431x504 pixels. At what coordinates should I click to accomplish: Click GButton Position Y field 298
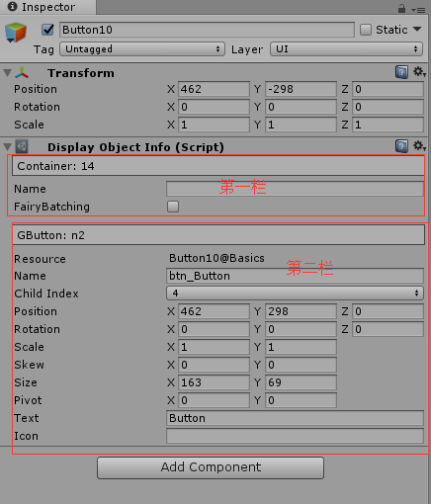(x=301, y=311)
